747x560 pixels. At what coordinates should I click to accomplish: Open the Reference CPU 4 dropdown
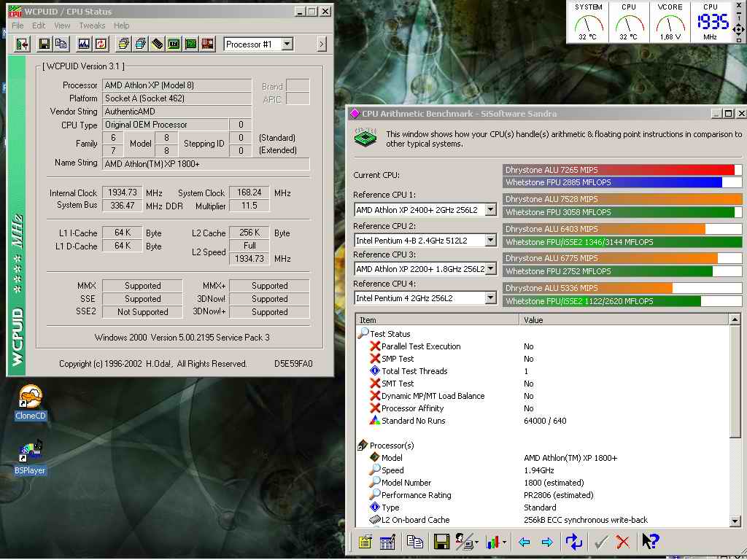[x=490, y=298]
